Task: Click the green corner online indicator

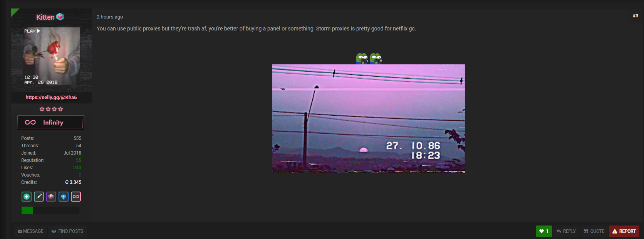Action: tap(14, 12)
